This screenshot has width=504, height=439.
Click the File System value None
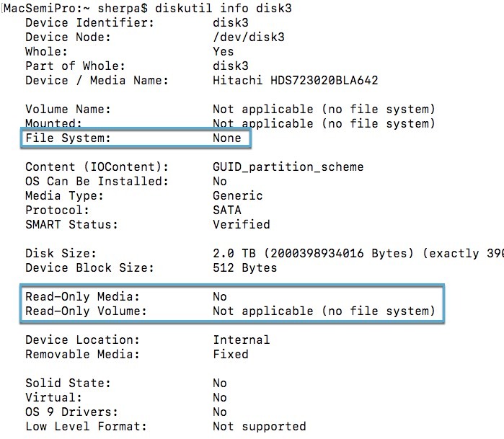pyautogui.click(x=227, y=138)
